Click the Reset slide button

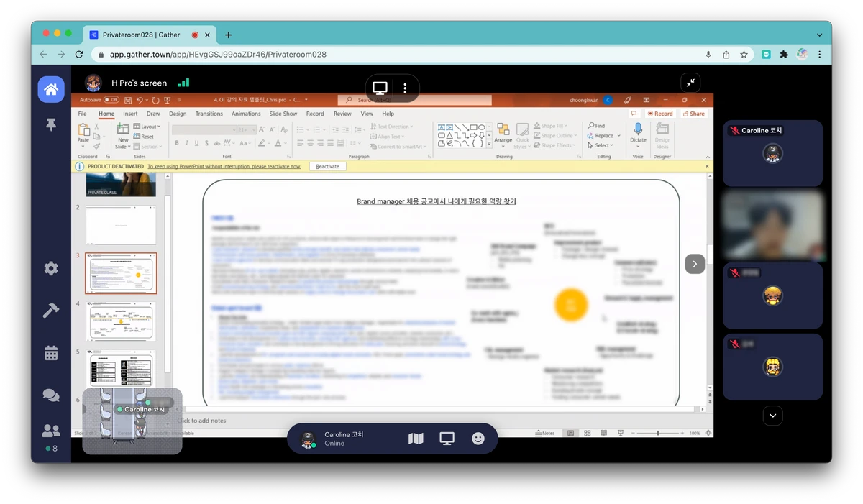point(145,136)
